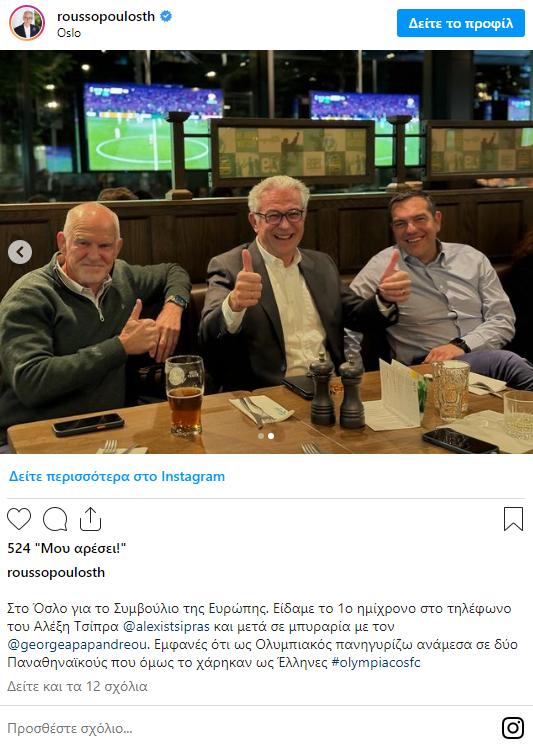Save the post with the bookmark icon
This screenshot has height=747, width=533.
tap(513, 519)
